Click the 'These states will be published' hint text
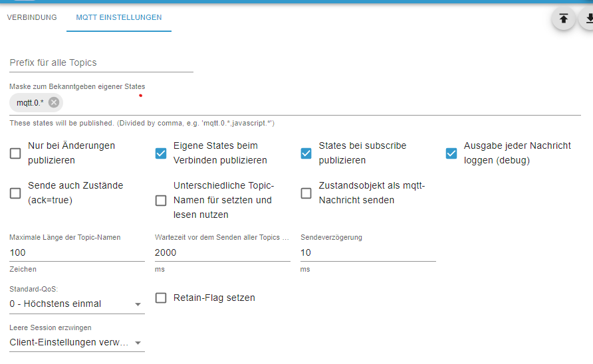Screen dimensions: 593x364 coord(142,124)
